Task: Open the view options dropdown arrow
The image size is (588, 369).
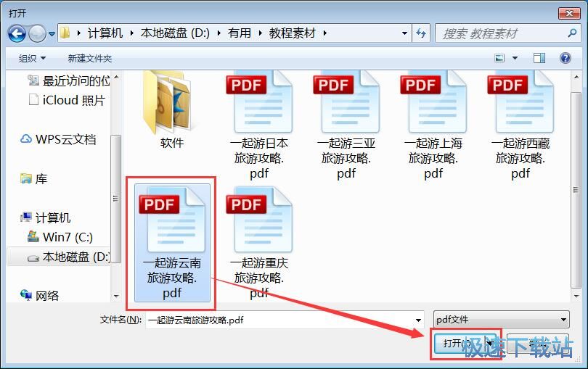Action: 515,58
